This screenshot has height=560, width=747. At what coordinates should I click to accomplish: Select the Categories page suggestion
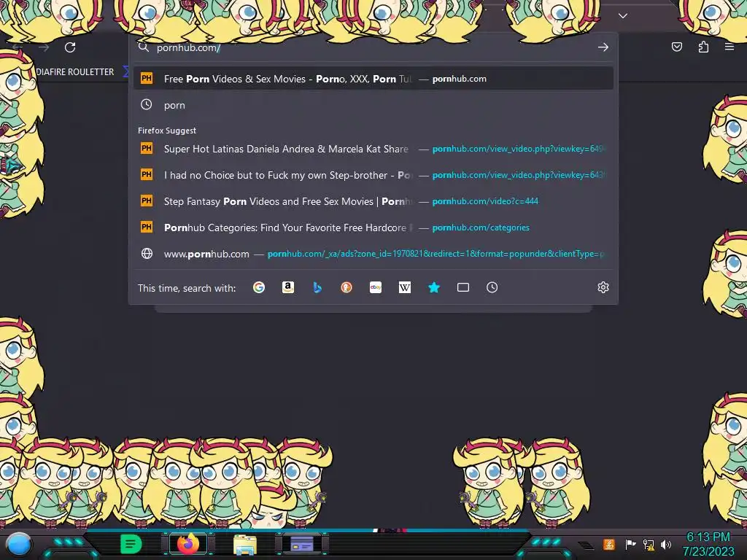click(373, 227)
